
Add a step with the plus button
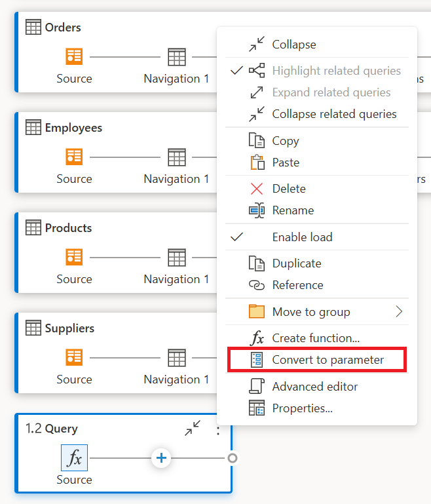point(161,458)
